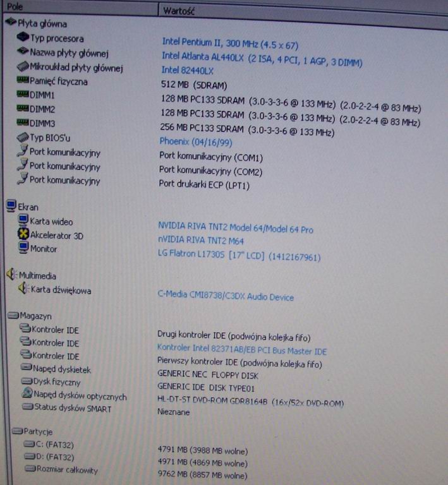Click the Rozmiar całkowity icon
The image size is (448, 485).
30,469
